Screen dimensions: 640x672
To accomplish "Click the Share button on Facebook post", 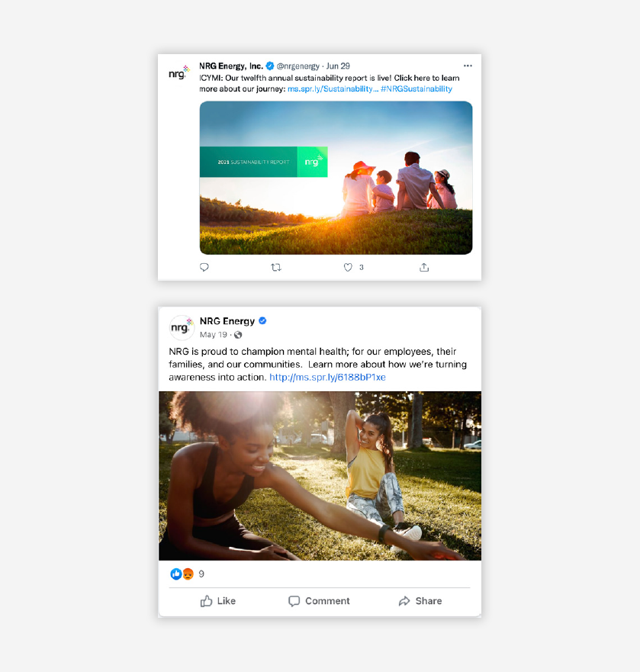I will tap(420, 601).
